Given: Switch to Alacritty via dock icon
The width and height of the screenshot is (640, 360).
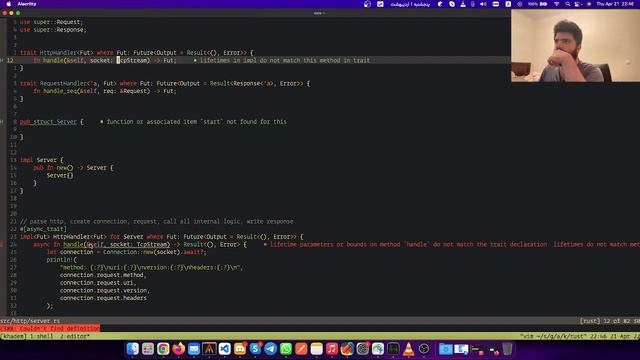Looking at the screenshot, I should coord(209,349).
